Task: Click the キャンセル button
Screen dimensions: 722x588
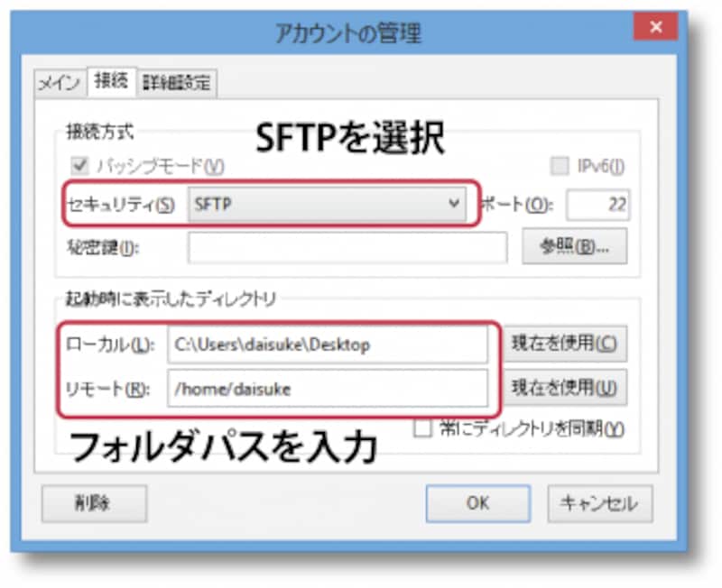Action: pyautogui.click(x=600, y=503)
